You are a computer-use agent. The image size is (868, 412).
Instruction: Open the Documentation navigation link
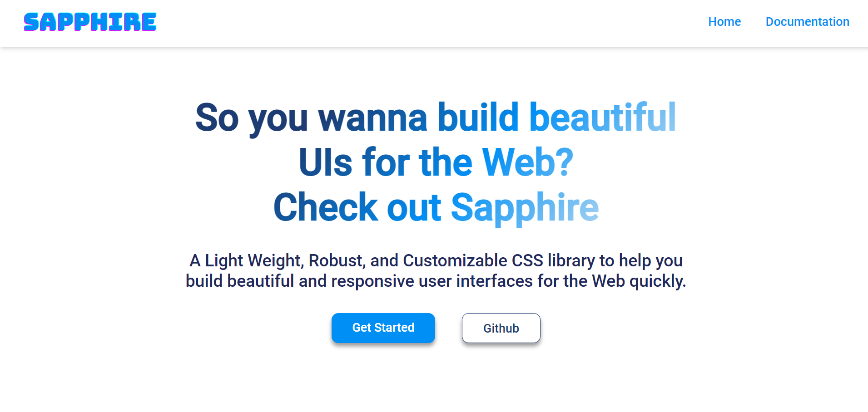tap(807, 22)
